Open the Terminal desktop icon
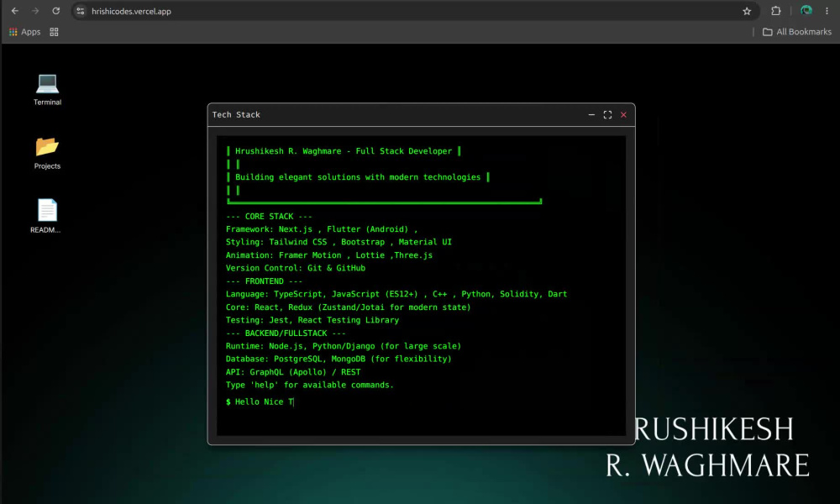This screenshot has width=840, height=504. (47, 88)
